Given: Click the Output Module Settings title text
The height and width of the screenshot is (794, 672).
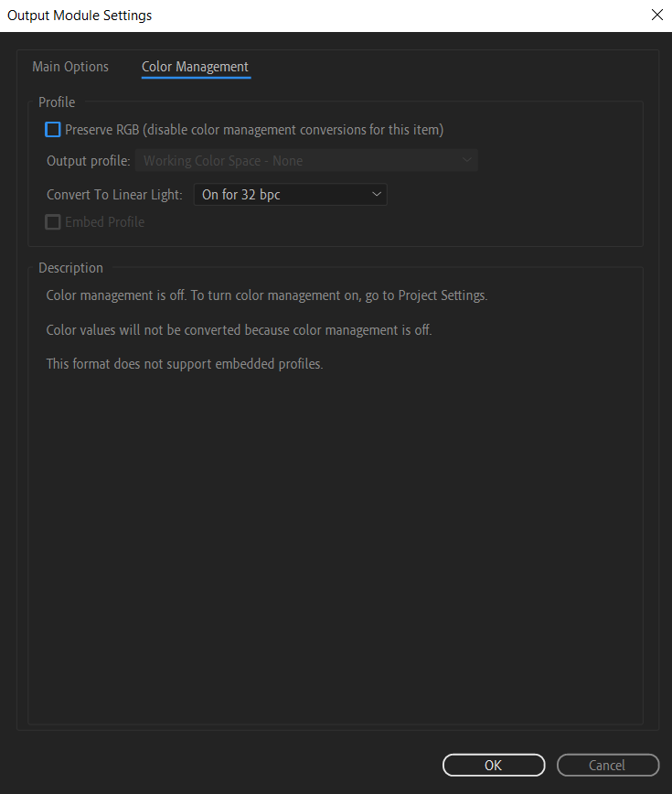Looking at the screenshot, I should click(x=80, y=16).
